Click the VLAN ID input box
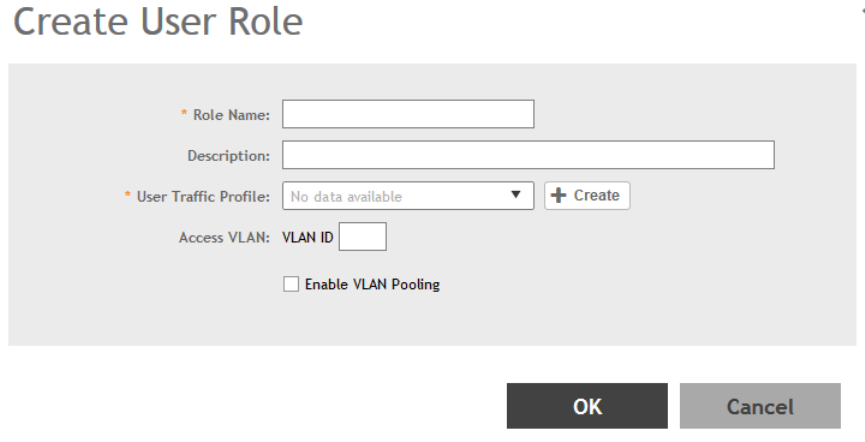 pyautogui.click(x=363, y=237)
